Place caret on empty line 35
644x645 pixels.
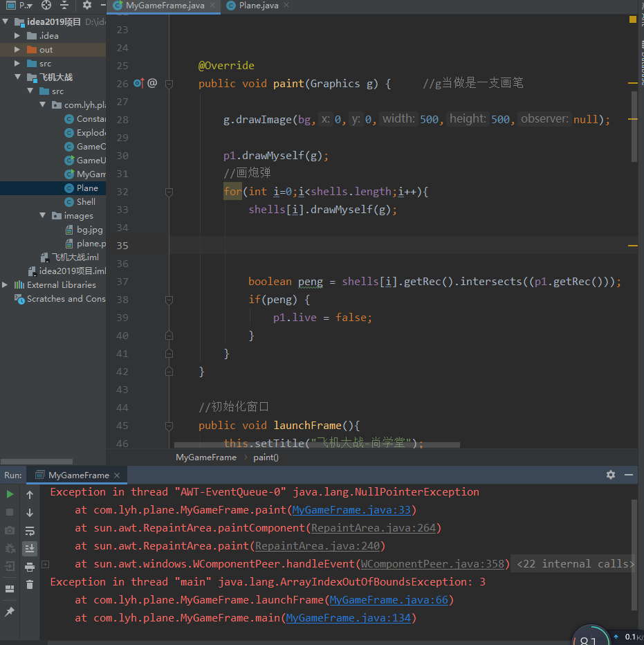tap(403, 246)
